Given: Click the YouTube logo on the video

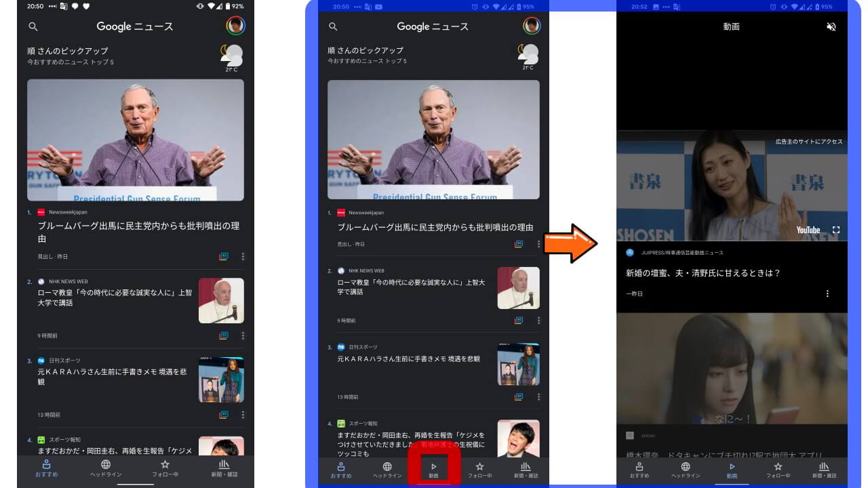Looking at the screenshot, I should (808, 230).
